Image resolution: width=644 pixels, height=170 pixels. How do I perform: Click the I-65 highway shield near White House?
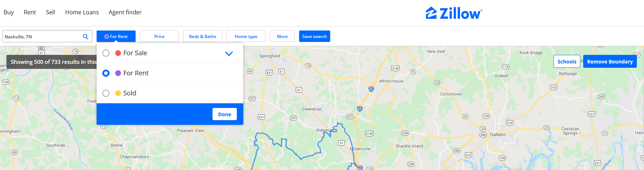[371, 89]
